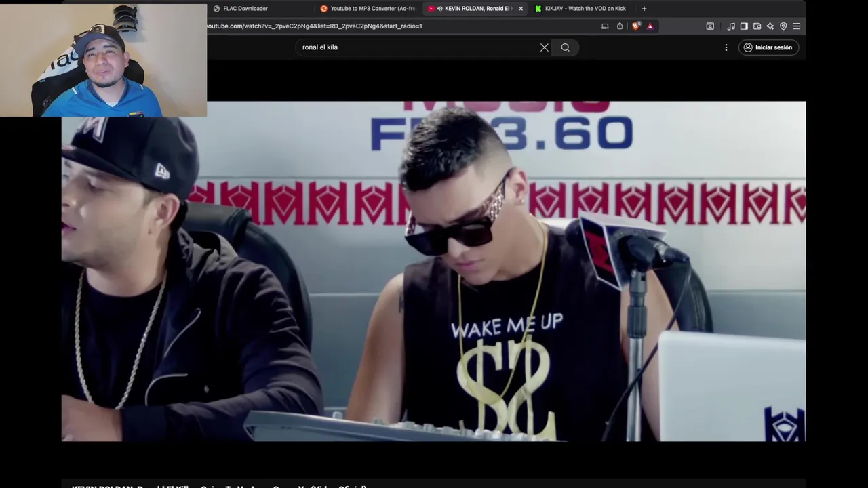
Task: Open the YouTube three-dot settings menu
Action: (726, 47)
